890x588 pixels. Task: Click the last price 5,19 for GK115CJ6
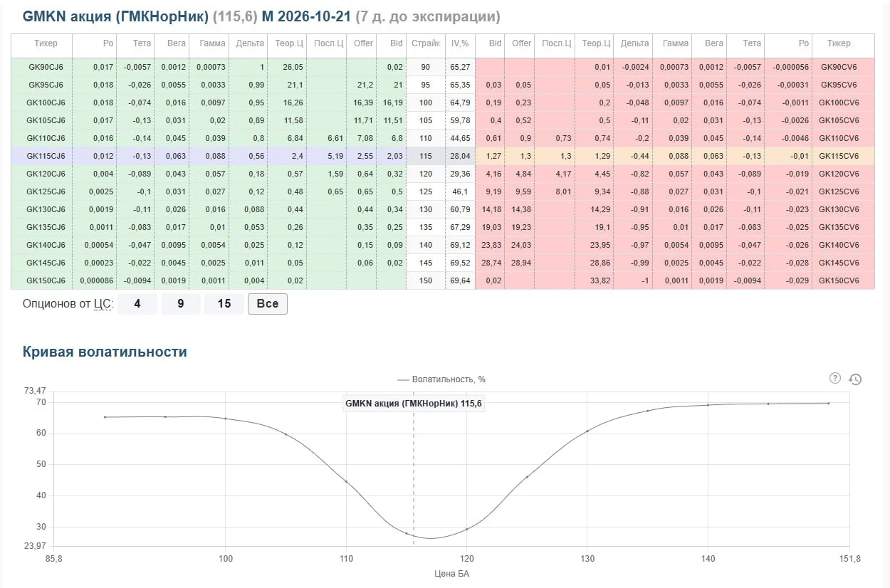click(x=334, y=156)
